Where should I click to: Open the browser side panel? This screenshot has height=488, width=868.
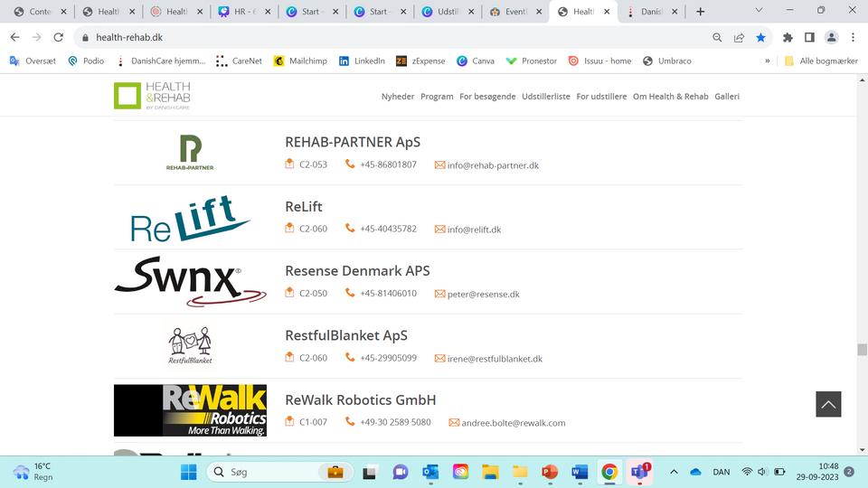point(809,37)
